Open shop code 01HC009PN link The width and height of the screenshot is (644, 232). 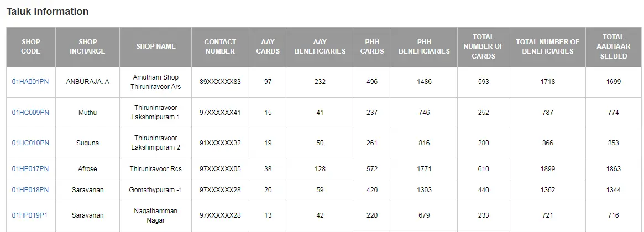tap(30, 113)
